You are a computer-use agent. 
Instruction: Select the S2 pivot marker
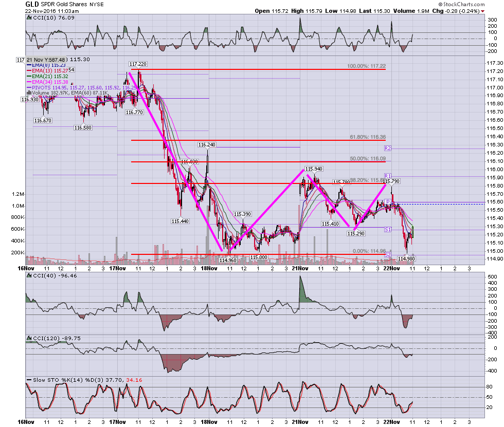point(388,255)
